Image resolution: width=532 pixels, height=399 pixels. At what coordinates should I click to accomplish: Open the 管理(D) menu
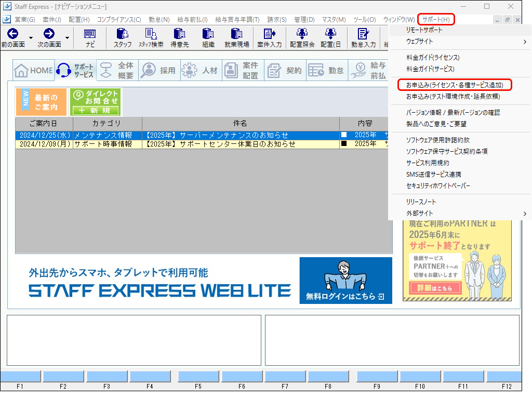pyautogui.click(x=304, y=19)
